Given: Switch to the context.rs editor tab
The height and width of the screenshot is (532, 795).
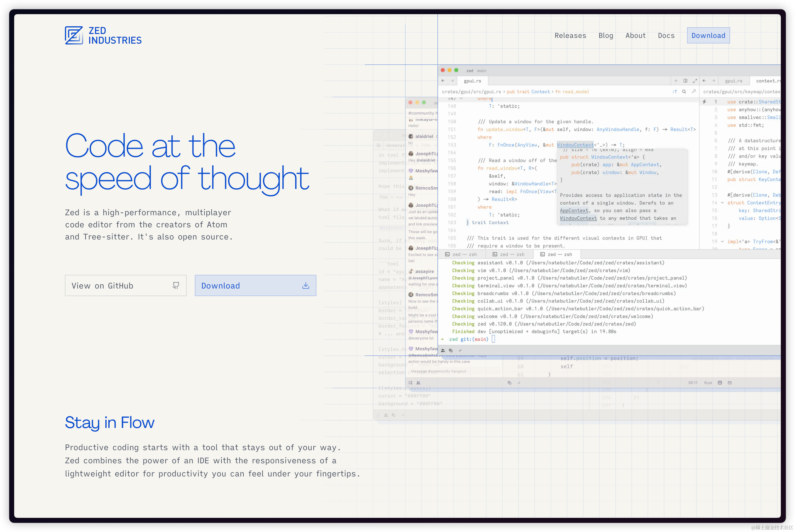Looking at the screenshot, I should tap(767, 81).
